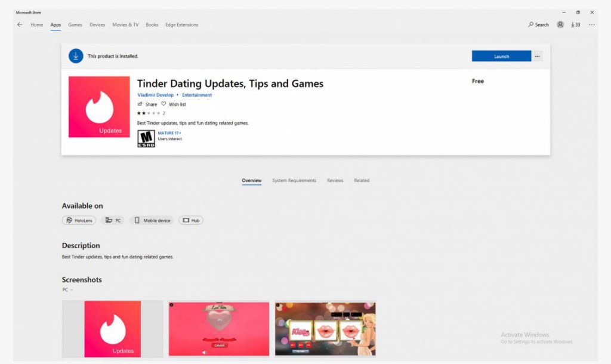View the 33 pending downloads
The height and width of the screenshot is (364, 611).
click(576, 24)
